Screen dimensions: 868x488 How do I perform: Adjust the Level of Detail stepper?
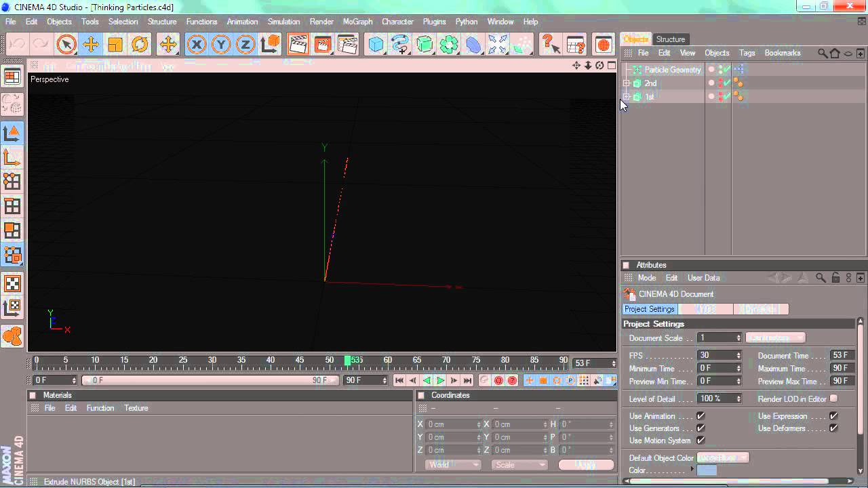[x=738, y=399]
